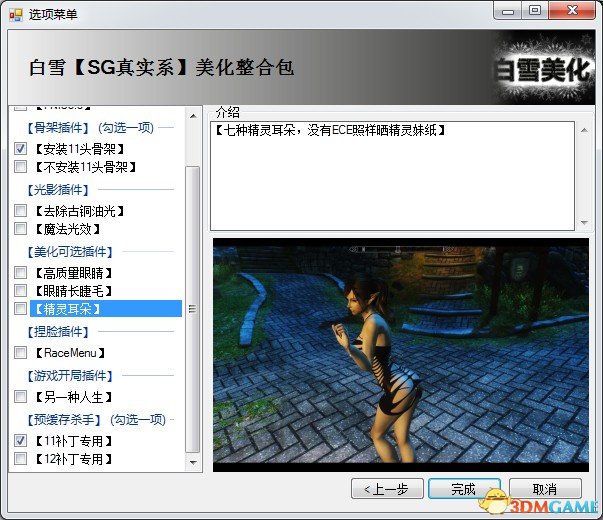Click option list scrollbar up arrow

(x=193, y=115)
